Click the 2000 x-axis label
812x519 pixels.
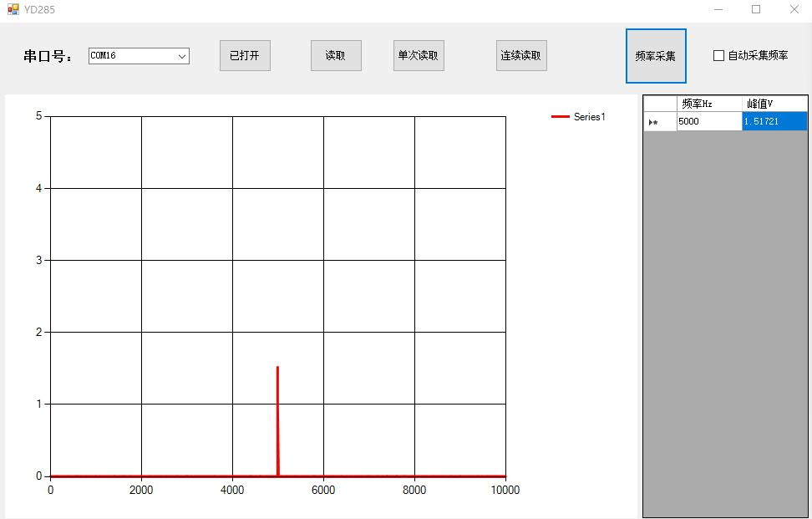(141, 490)
